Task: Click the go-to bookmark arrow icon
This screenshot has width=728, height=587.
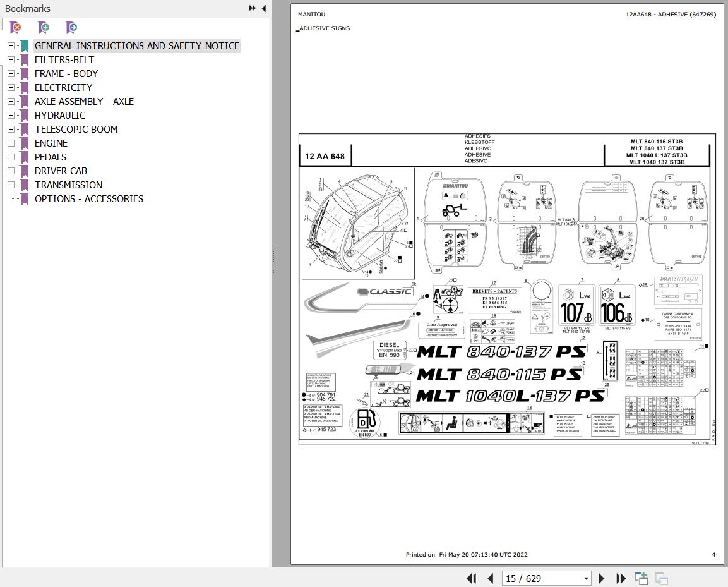Action: [71, 28]
